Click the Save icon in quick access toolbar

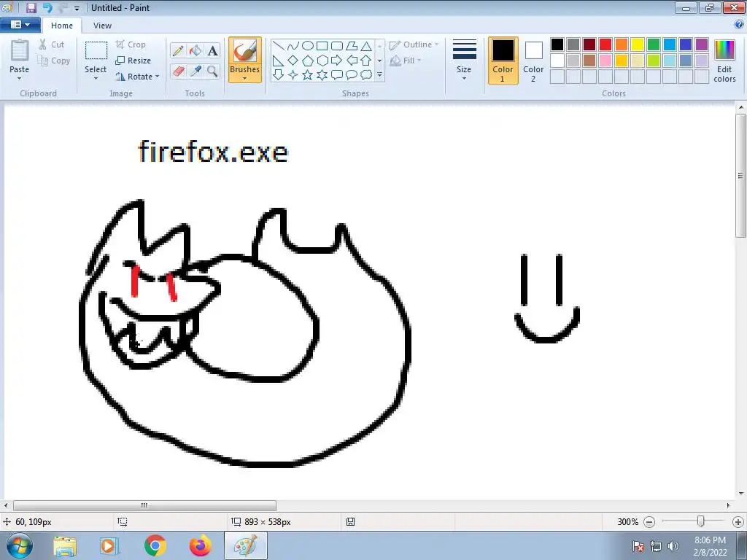pyautogui.click(x=31, y=7)
